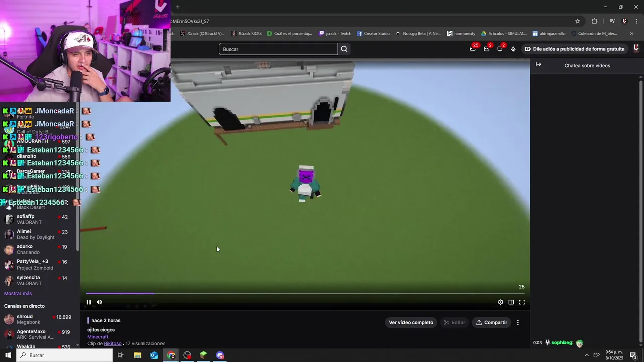Open adurko Charlando channel
The height and width of the screenshot is (362, 644).
[x=39, y=249]
